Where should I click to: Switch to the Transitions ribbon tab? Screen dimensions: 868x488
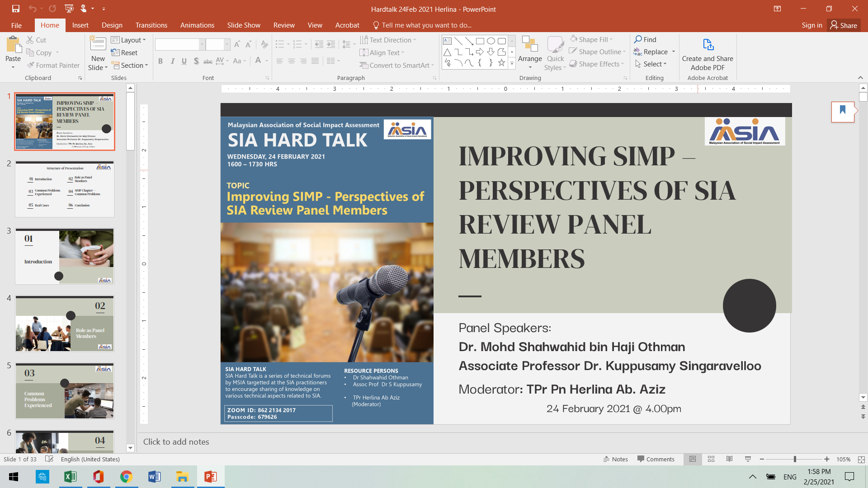(x=151, y=25)
